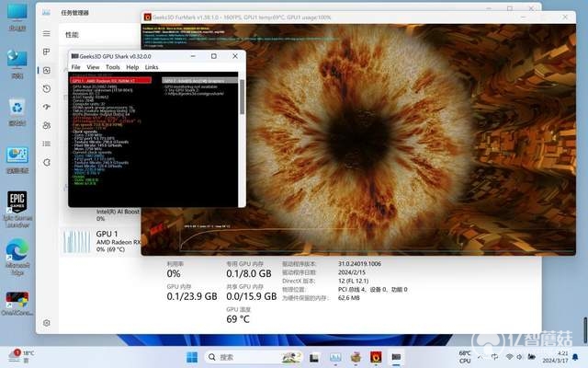Click the driver date 2024/2/15 text
The width and height of the screenshot is (588, 368).
[351, 272]
